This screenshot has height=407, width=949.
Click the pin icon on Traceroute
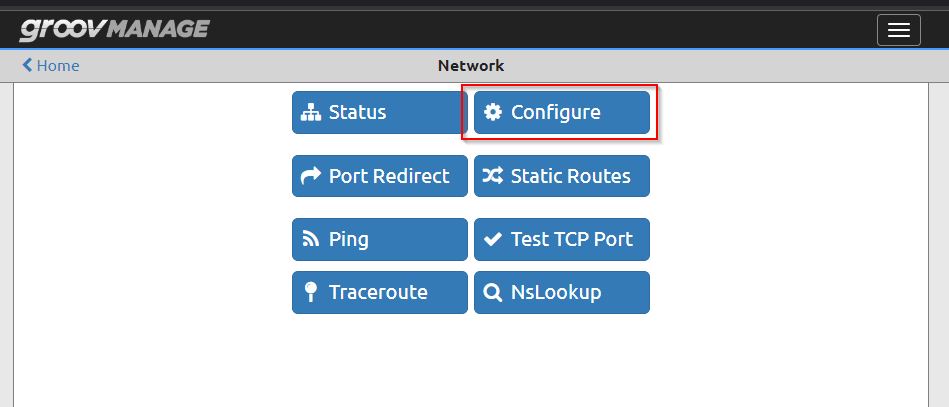pyautogui.click(x=310, y=292)
